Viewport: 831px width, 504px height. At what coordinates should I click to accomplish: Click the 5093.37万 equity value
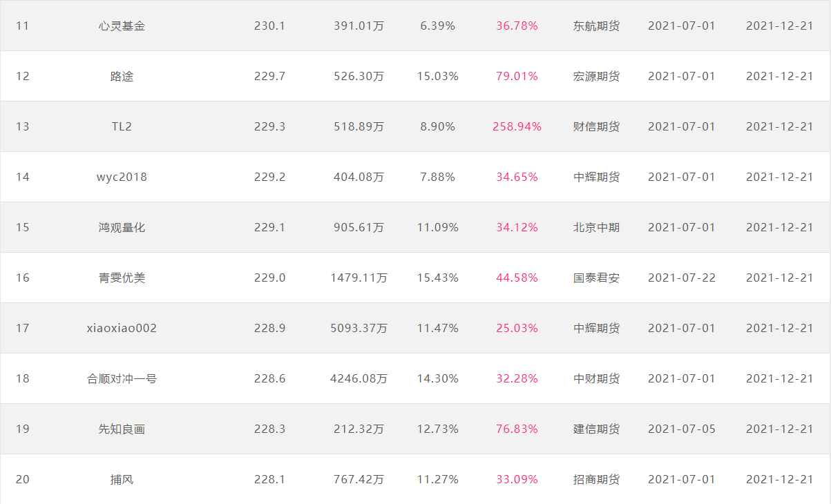pyautogui.click(x=359, y=329)
